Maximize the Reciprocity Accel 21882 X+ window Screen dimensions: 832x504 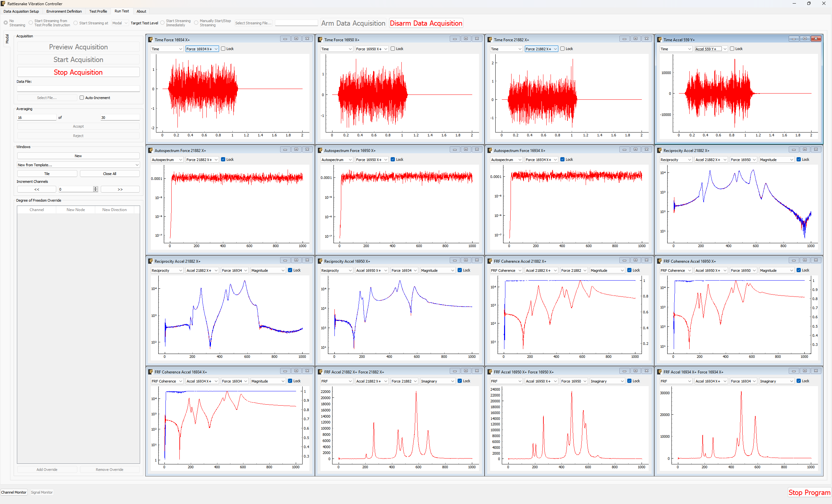coord(805,149)
